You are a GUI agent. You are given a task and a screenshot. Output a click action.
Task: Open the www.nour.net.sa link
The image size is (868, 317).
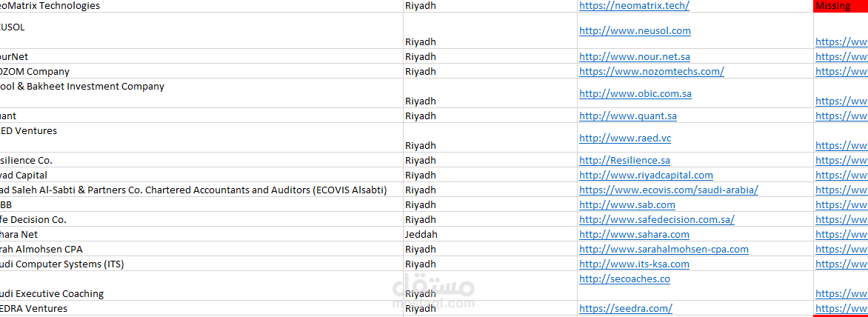click(635, 56)
